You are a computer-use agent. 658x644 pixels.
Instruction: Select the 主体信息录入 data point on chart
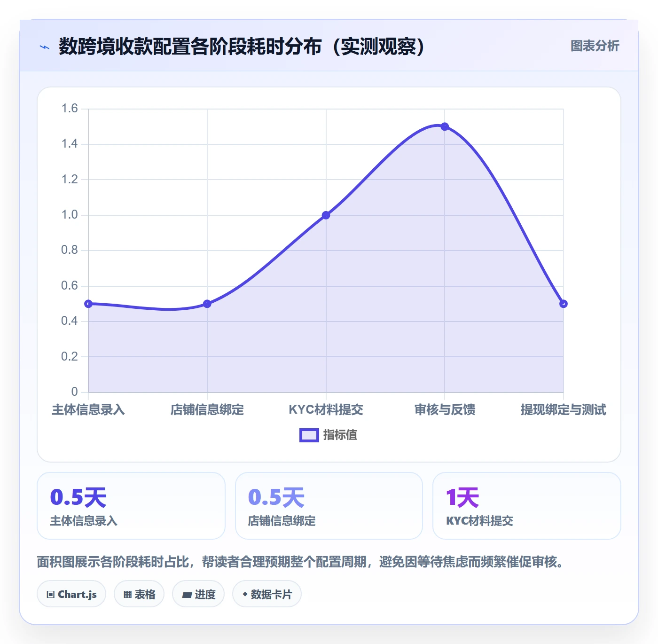pyautogui.click(x=88, y=304)
